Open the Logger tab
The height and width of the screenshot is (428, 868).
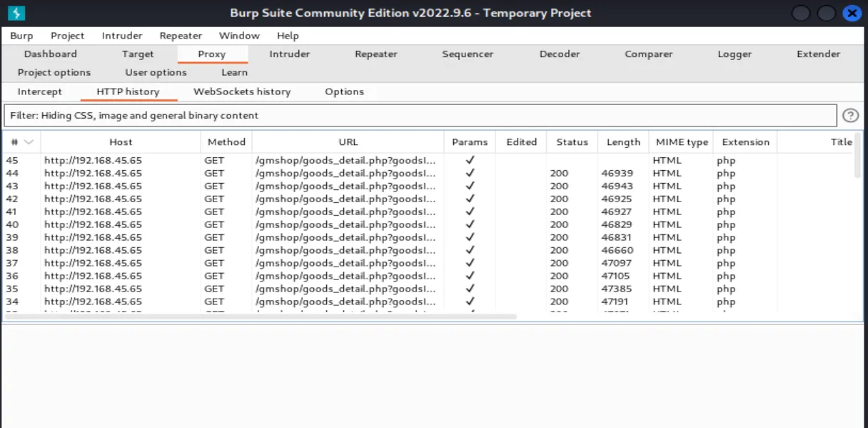click(x=735, y=54)
